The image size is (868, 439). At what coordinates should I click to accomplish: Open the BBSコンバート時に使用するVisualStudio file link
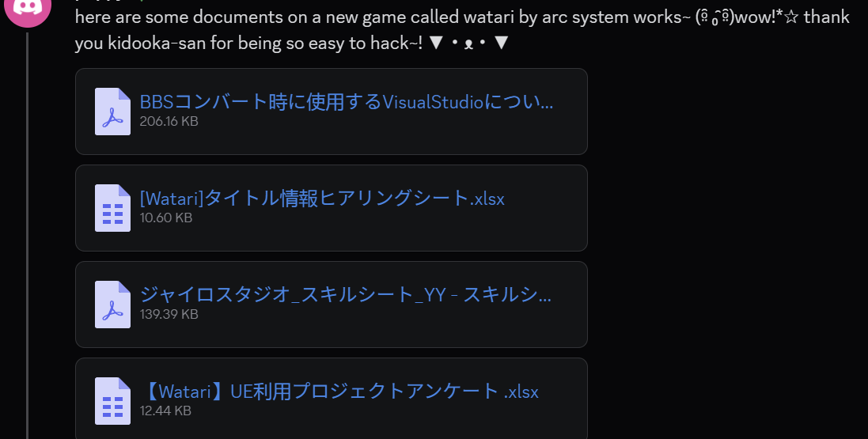(x=346, y=102)
